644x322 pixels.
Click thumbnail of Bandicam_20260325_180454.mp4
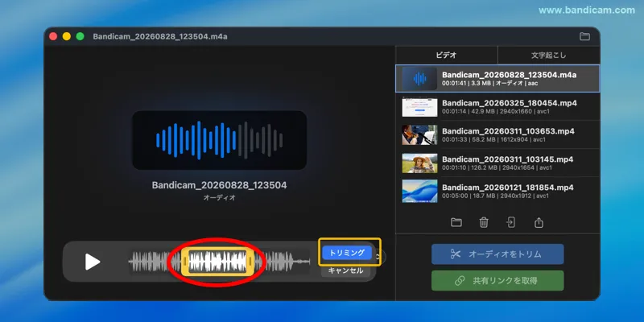pyautogui.click(x=419, y=107)
